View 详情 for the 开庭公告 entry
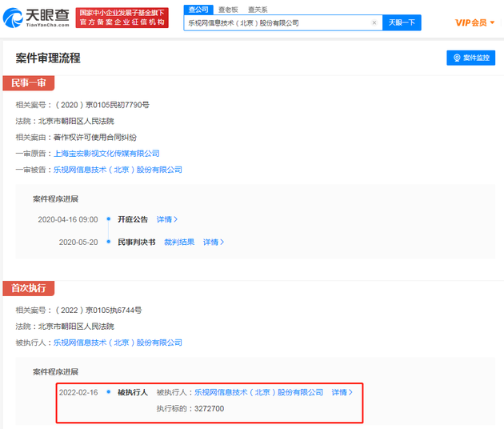504x429 pixels. (x=167, y=219)
